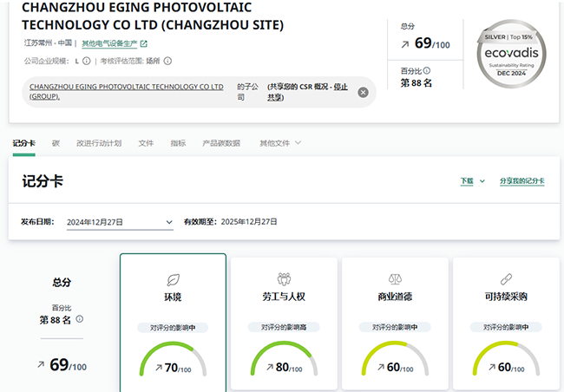The width and height of the screenshot is (564, 392).
Task: Open the 产品碳数据 tab
Action: click(x=221, y=143)
